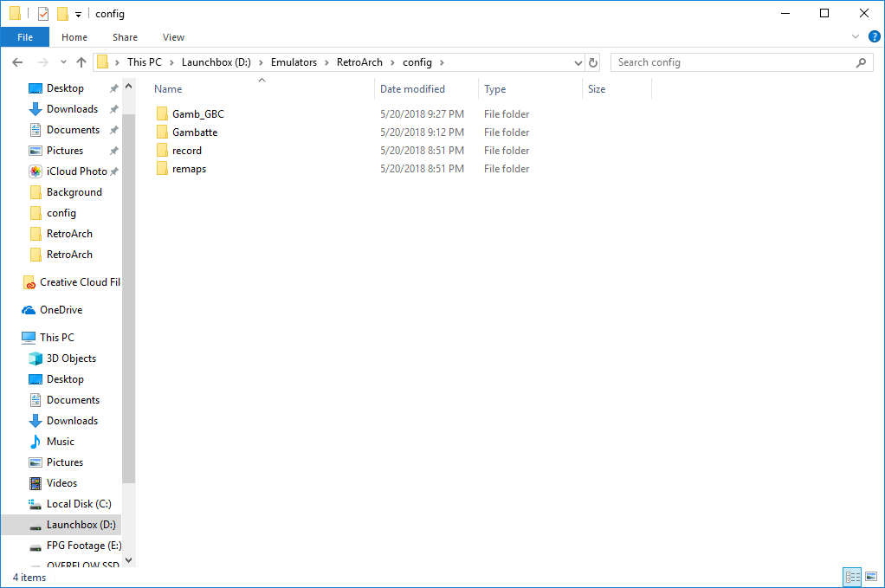Click New folder icon in title bar
Screen dimensions: 885x588
[62, 14]
